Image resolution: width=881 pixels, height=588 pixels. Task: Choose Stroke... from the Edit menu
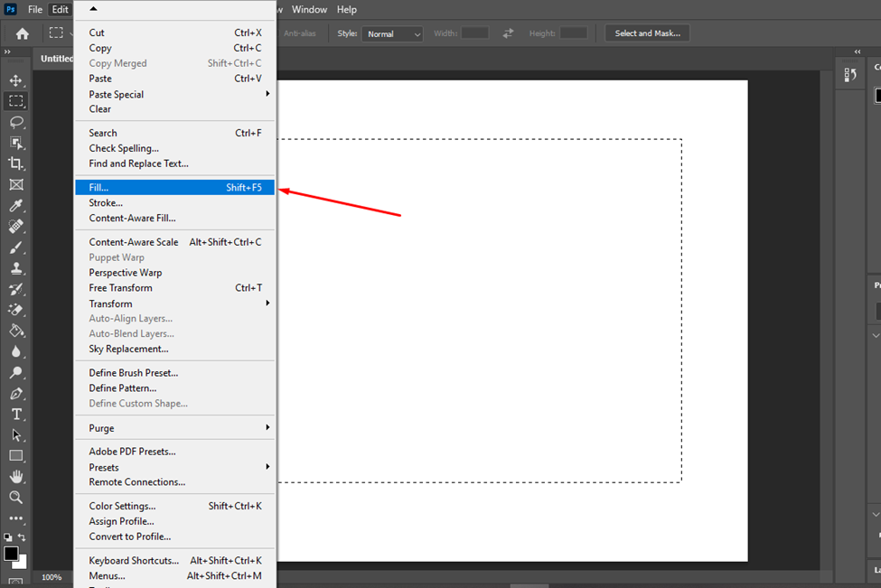coord(174,202)
